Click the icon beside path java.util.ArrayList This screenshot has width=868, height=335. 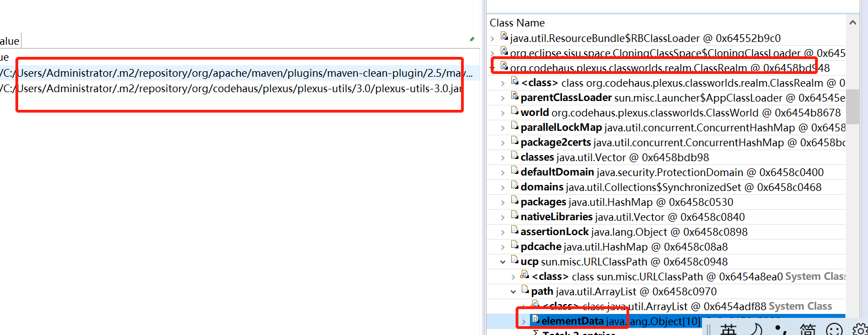point(525,290)
